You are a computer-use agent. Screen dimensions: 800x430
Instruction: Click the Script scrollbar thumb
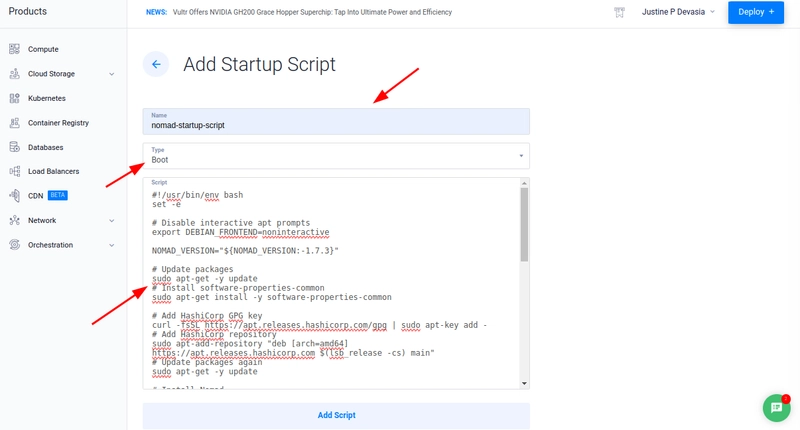click(524, 224)
